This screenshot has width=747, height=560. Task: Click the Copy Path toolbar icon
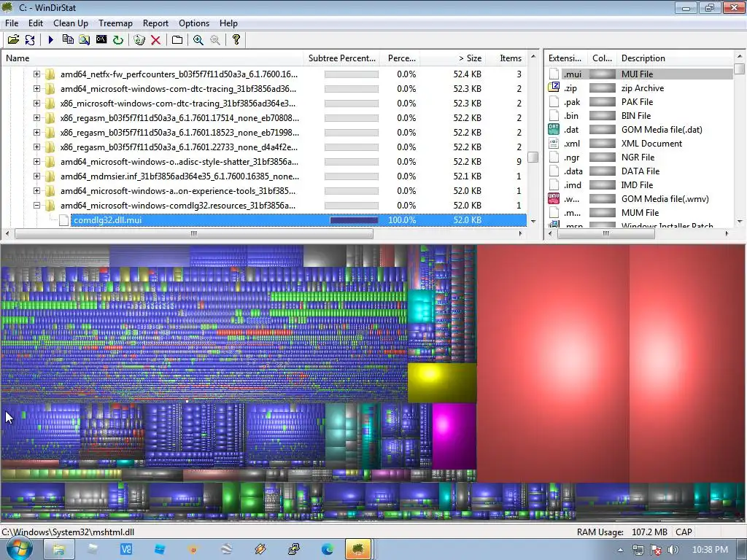(x=68, y=39)
